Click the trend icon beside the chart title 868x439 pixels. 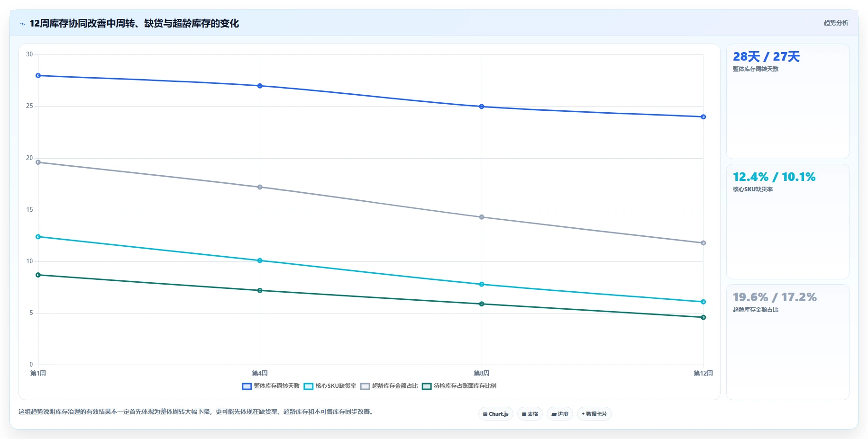coord(22,24)
